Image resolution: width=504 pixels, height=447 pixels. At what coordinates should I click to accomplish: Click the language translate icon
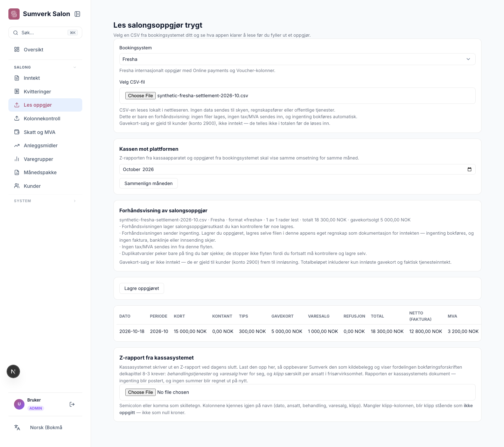[x=17, y=427]
